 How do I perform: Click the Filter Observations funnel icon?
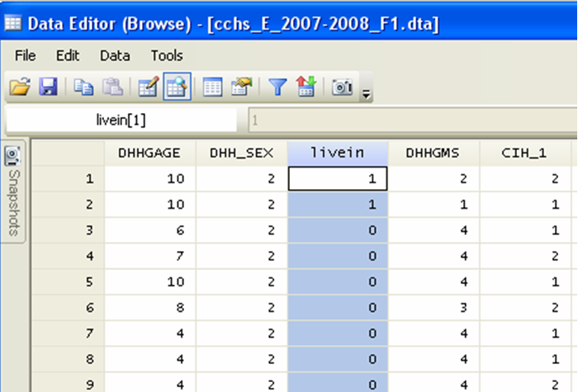(276, 87)
